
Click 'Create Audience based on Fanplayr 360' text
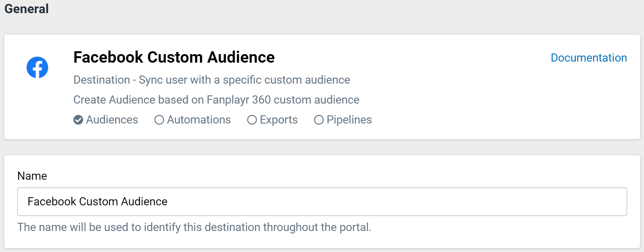point(216,100)
